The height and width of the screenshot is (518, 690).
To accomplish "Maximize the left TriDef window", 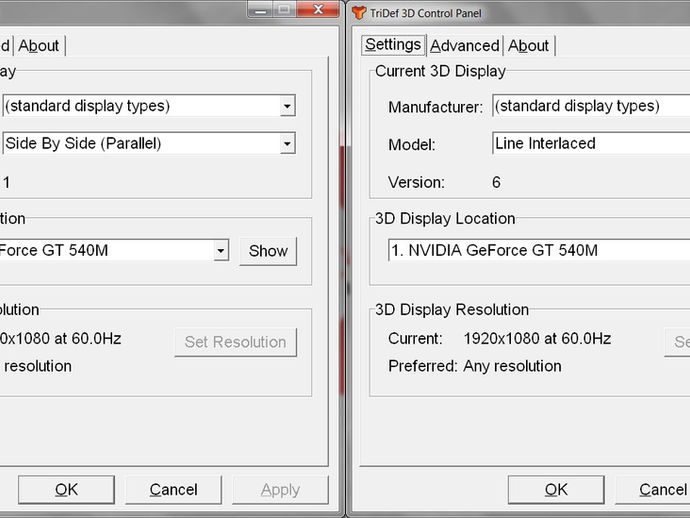I will pos(285,9).
